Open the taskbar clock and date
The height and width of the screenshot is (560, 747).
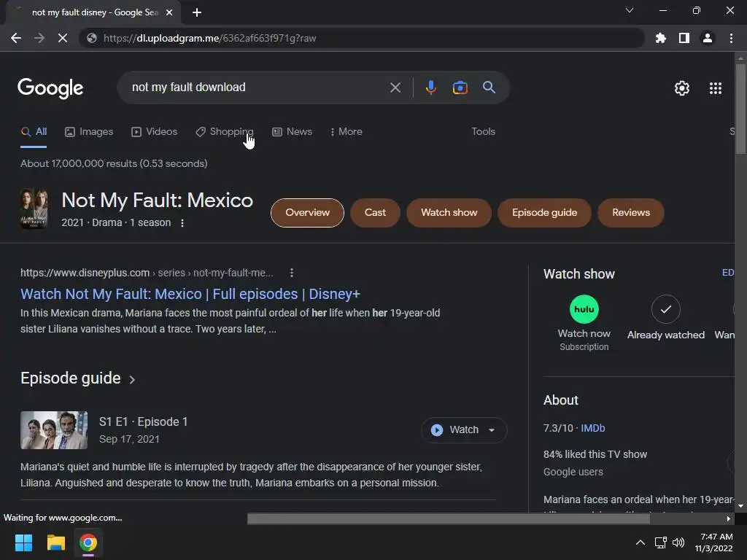click(714, 542)
